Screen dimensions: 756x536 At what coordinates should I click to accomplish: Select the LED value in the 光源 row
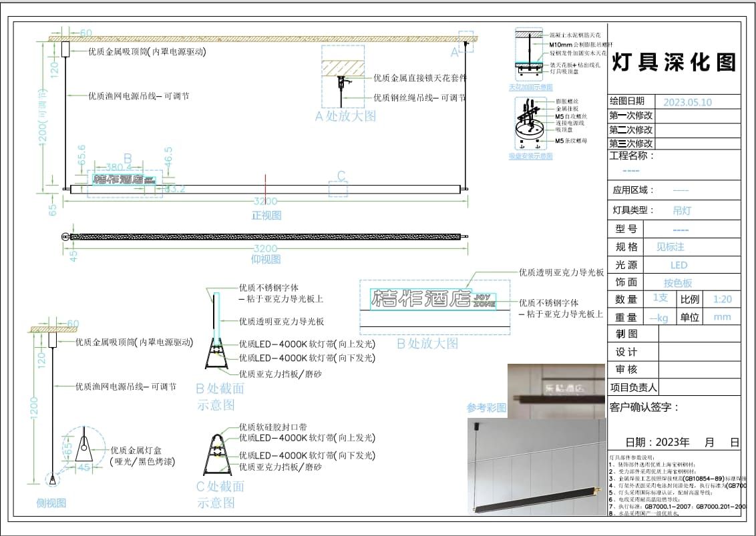[x=679, y=265]
